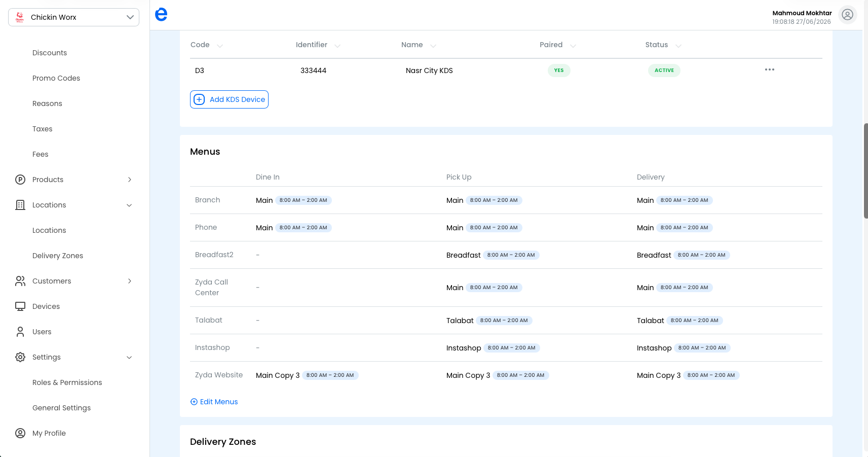The width and height of the screenshot is (868, 457).
Task: Open the user account avatar icon
Action: coord(847,15)
